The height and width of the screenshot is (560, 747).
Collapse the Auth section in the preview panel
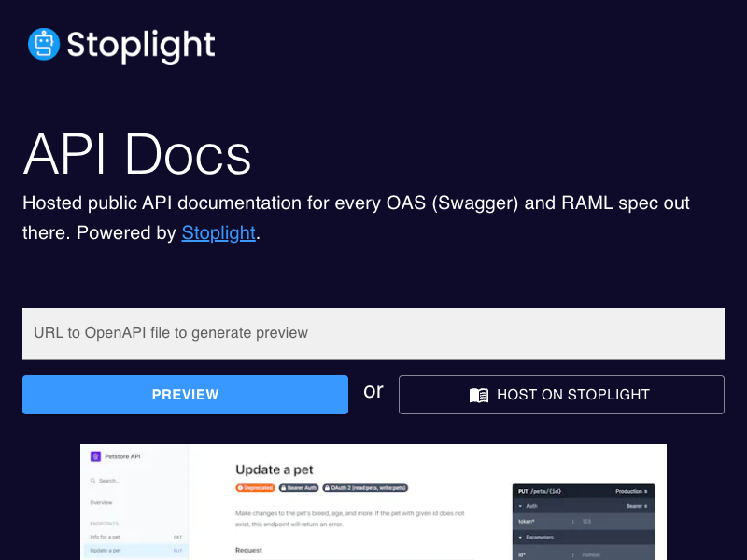tap(528, 506)
